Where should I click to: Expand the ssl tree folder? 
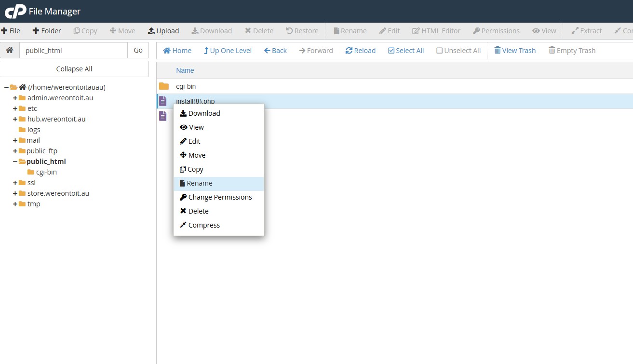[x=15, y=183]
